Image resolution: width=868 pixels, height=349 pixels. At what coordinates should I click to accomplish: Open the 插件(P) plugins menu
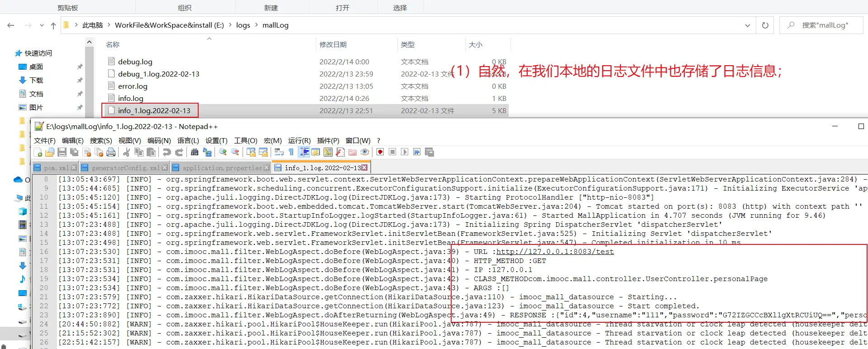click(x=328, y=141)
